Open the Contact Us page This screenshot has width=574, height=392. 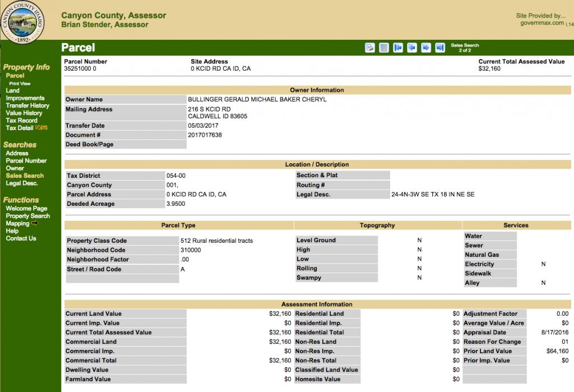(x=21, y=238)
